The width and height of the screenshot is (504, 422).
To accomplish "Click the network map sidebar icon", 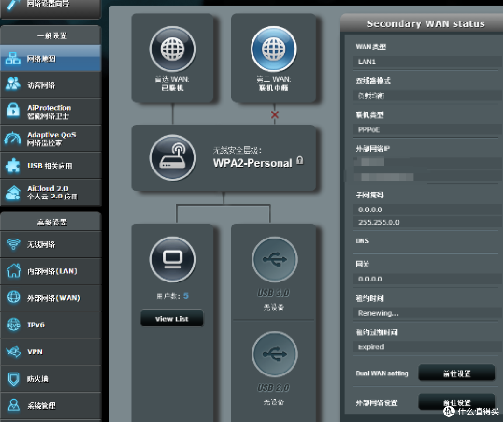I will click(13, 58).
